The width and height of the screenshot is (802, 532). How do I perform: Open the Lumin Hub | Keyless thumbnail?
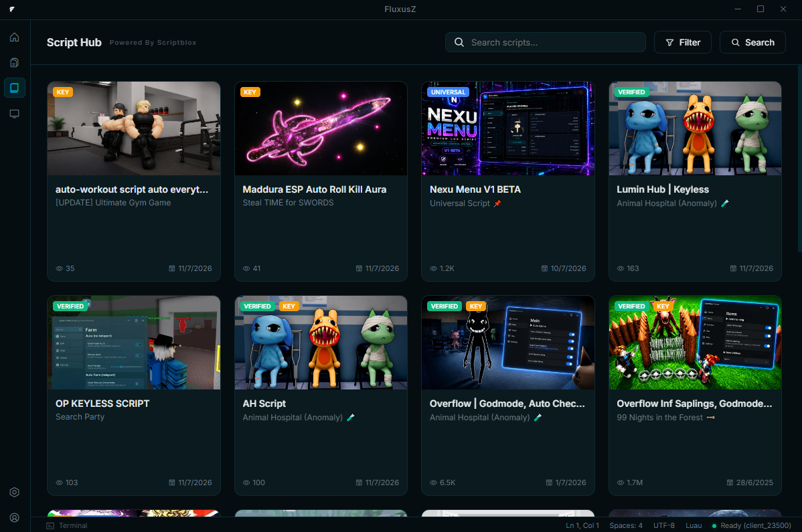695,128
